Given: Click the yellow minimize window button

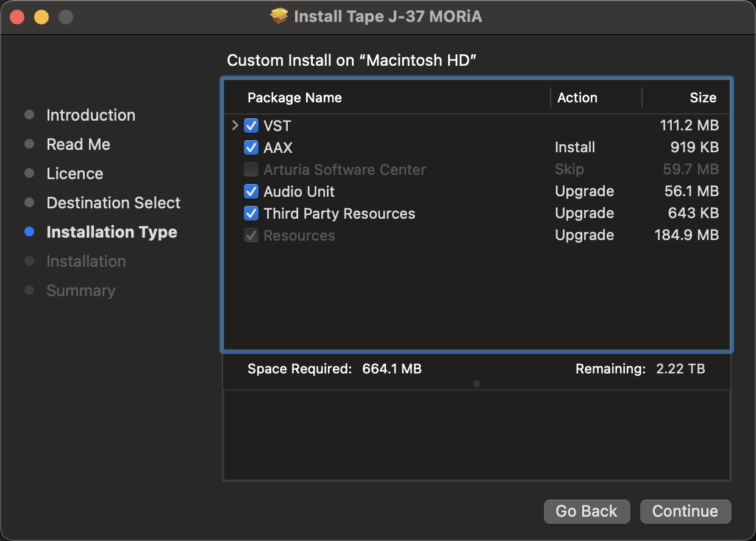Looking at the screenshot, I should [x=41, y=17].
